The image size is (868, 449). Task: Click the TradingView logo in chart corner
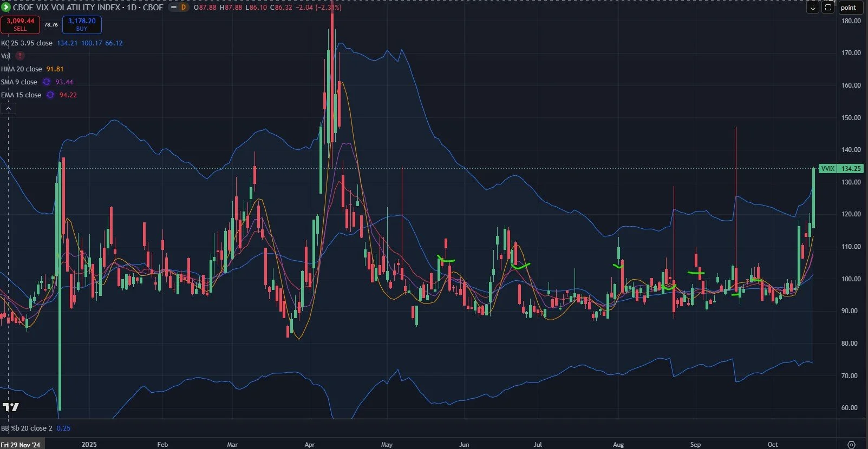click(x=11, y=407)
